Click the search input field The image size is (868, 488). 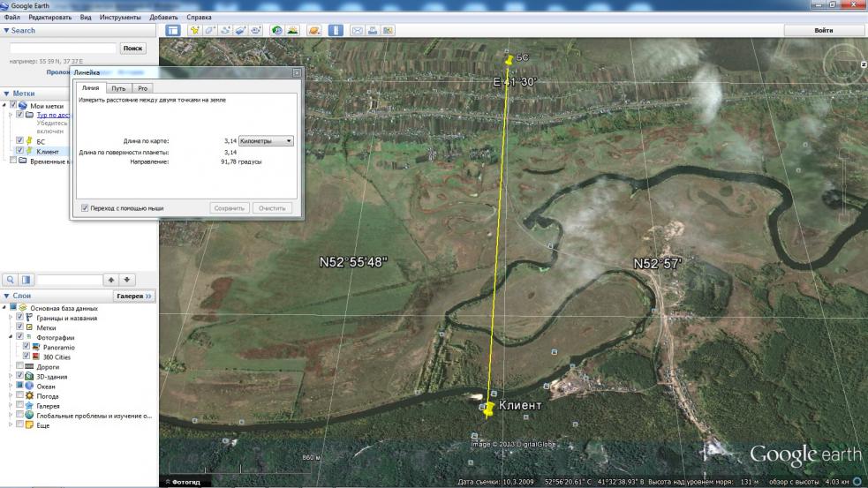[x=63, y=49]
